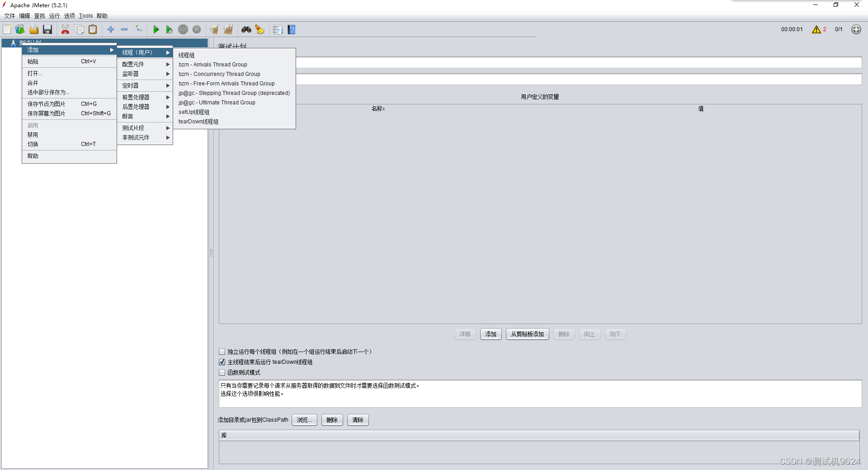
Task: Click 粘贴 in the context menu
Action: coord(70,61)
